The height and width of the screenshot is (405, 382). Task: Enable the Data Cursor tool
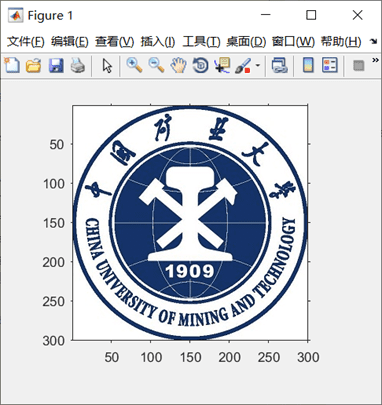222,65
